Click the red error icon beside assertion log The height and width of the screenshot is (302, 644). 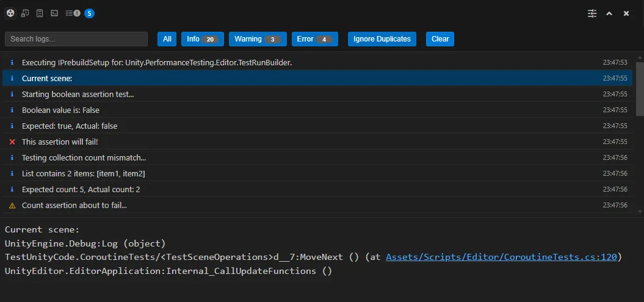pos(12,142)
